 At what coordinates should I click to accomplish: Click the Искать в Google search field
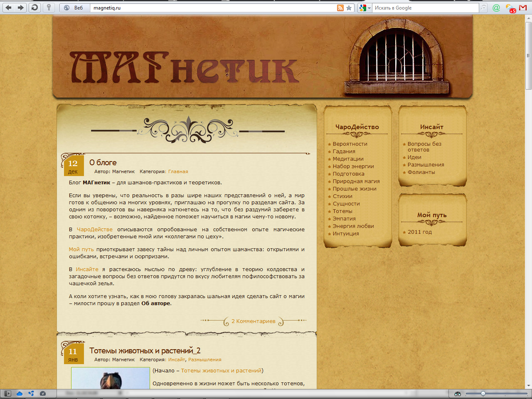pyautogui.click(x=424, y=7)
